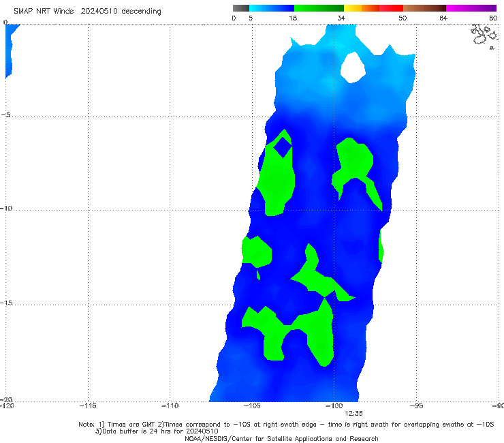
Task: Click the green segment of the colorbar
Action: coord(319,8)
